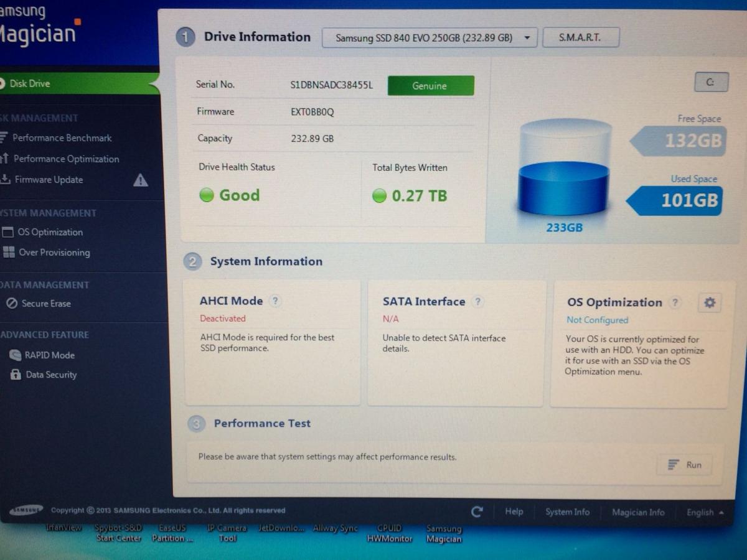This screenshot has width=747, height=560.
Task: Open Spybot-S&D Start Center desktop shortcut
Action: 118,533
